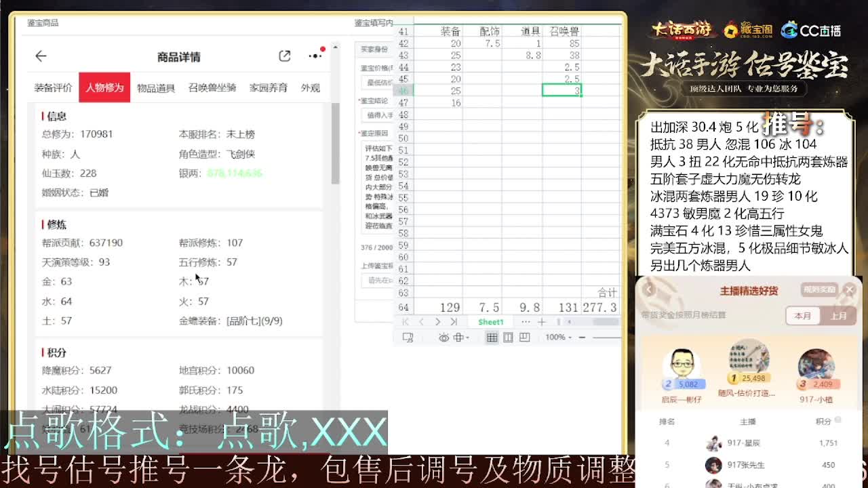Go back in the 主播精选好货 panel

[649, 289]
